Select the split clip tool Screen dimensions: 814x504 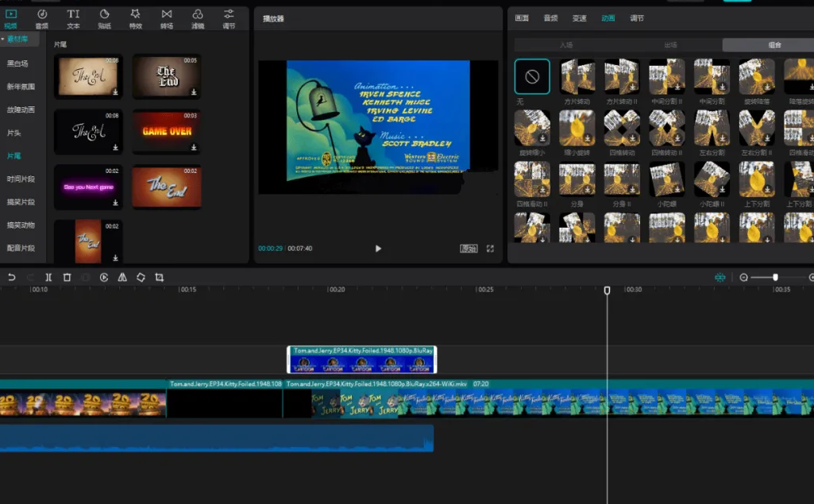click(48, 278)
